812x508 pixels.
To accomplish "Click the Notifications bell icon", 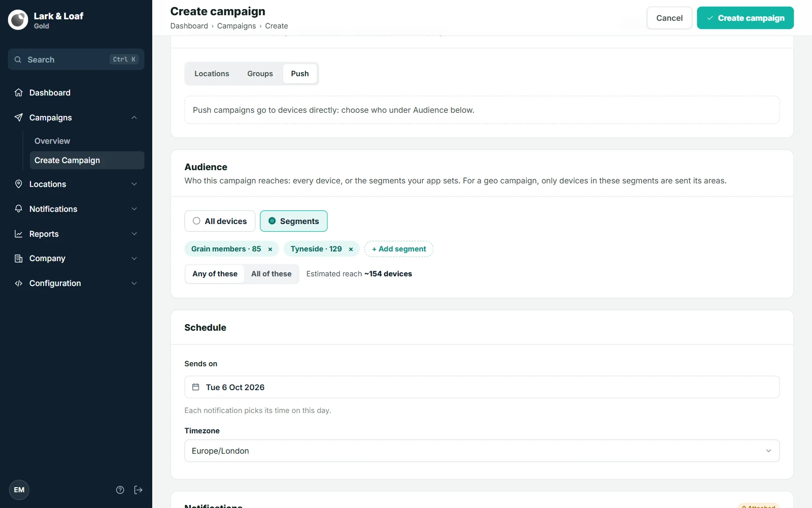I will coord(19,209).
